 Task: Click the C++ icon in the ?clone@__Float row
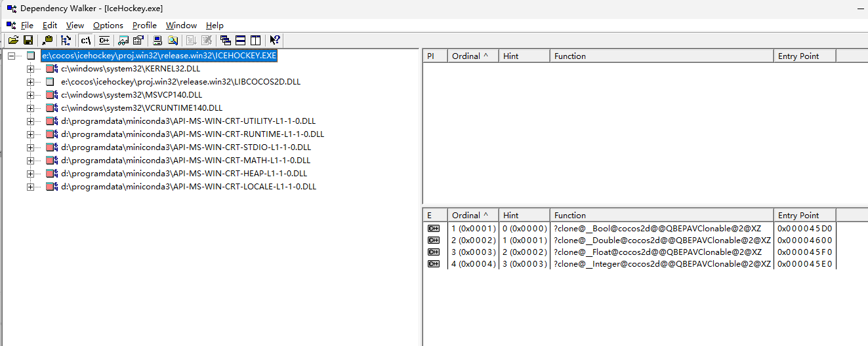(433, 252)
